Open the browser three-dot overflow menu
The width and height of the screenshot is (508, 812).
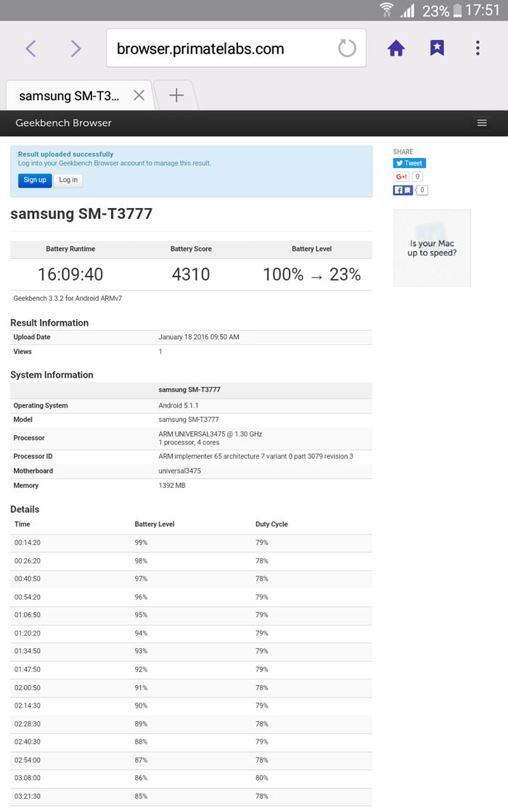[x=478, y=49]
